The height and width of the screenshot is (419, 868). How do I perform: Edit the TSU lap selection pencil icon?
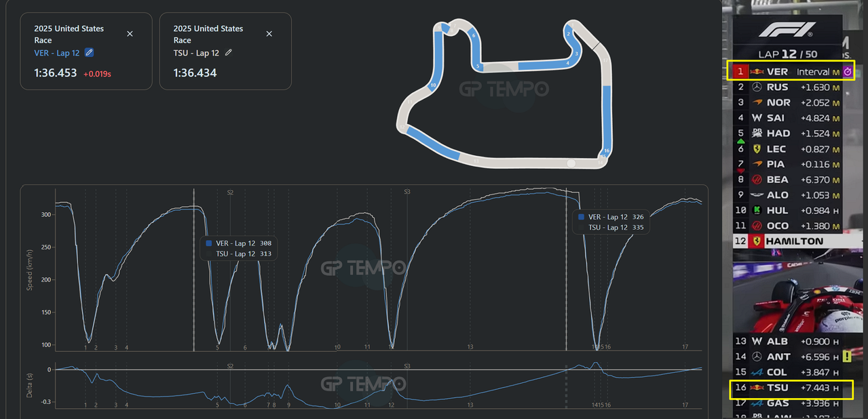pos(229,53)
